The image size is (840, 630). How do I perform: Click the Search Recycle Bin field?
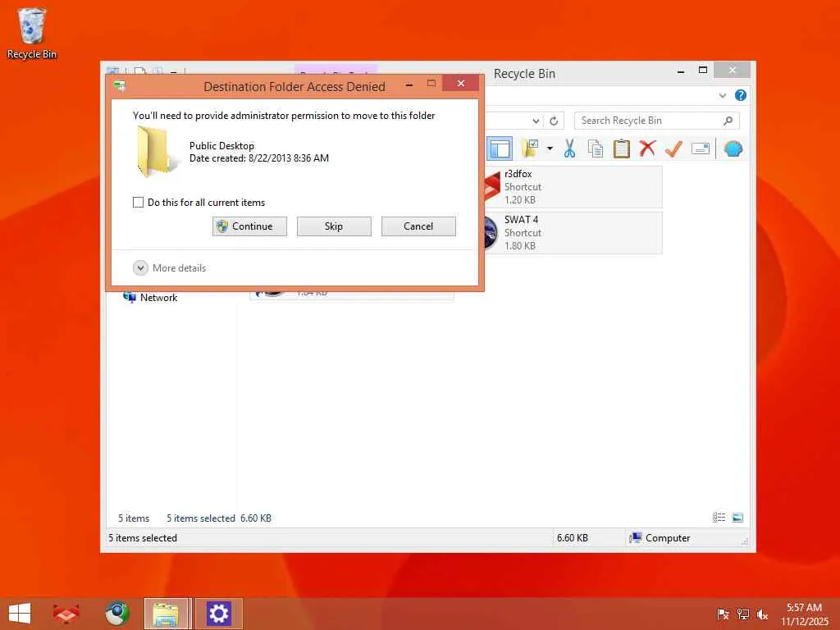(657, 121)
